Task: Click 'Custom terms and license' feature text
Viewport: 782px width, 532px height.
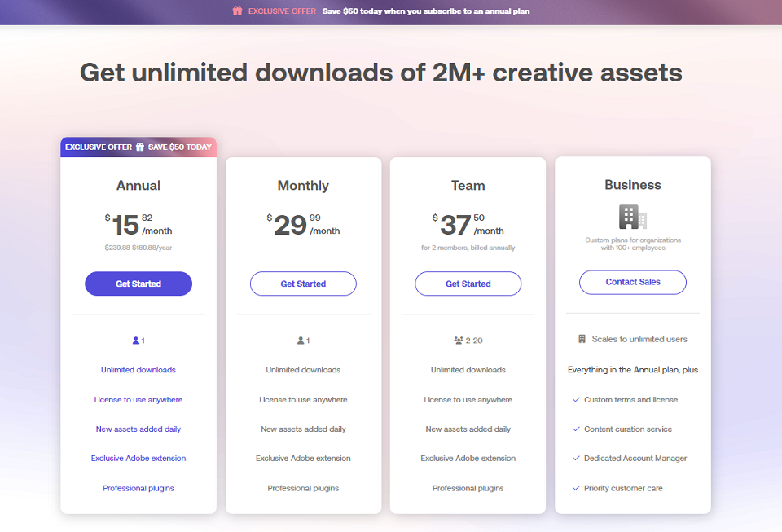Action: pos(630,400)
